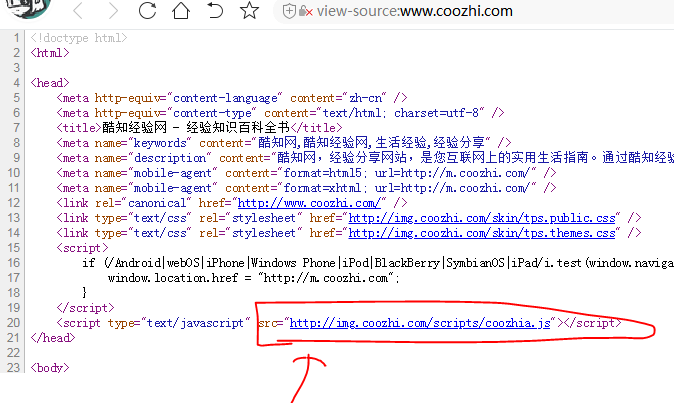
Task: Click line number 12 in the gutter
Action: pos(13,203)
